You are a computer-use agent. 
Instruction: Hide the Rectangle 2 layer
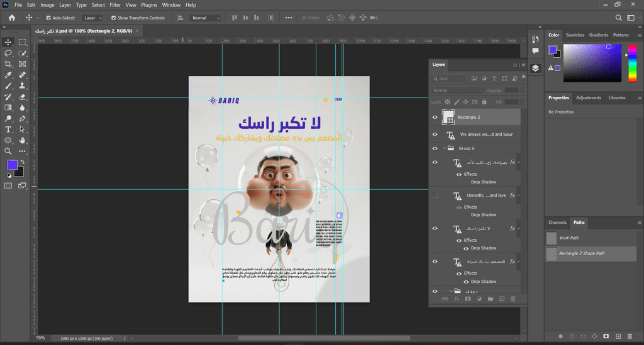435,118
